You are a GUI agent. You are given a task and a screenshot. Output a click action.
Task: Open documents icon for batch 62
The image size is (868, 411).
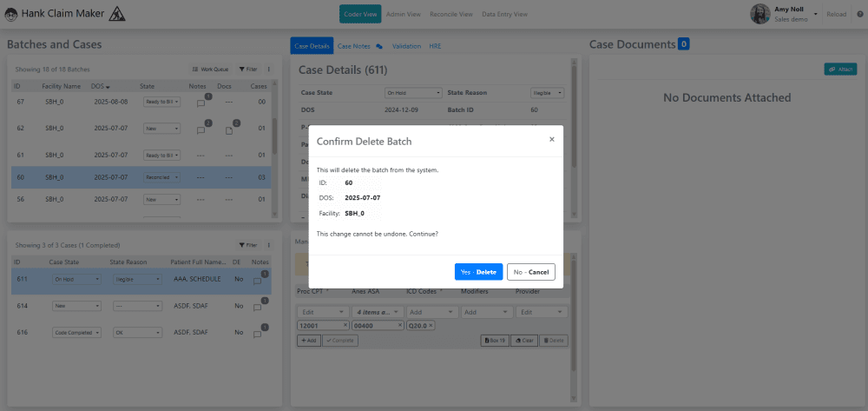coord(231,129)
